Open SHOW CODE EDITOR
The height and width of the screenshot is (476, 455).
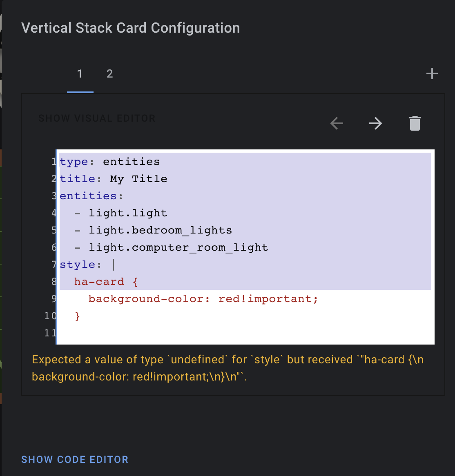75,459
